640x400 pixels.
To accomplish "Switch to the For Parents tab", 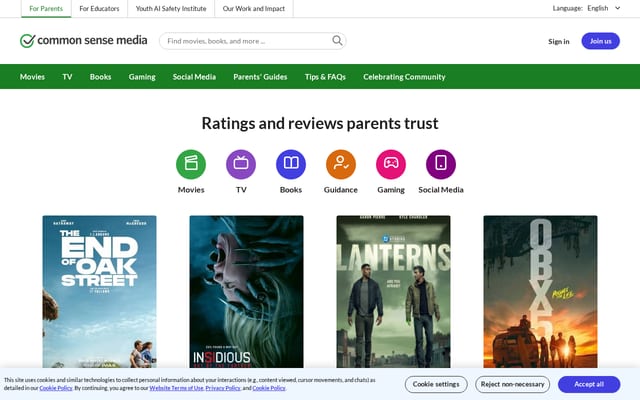I will click(x=46, y=9).
